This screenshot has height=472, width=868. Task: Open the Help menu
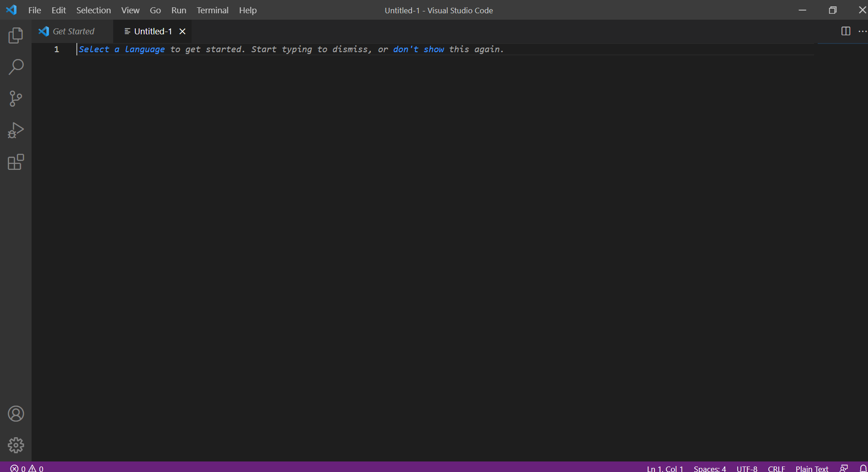pyautogui.click(x=248, y=10)
